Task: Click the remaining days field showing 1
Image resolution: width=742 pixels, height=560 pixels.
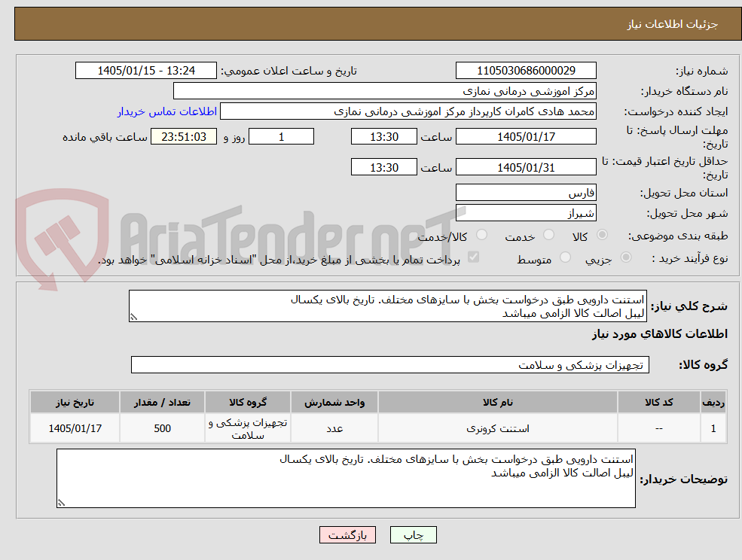Action: pos(281,137)
